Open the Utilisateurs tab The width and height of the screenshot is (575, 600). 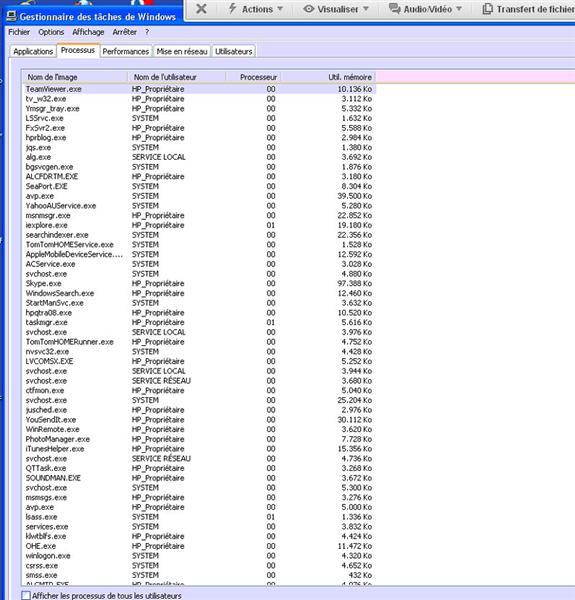tap(233, 51)
